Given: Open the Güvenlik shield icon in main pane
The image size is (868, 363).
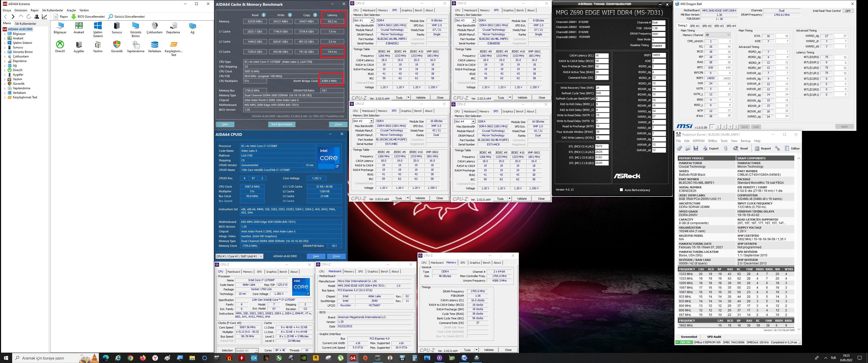Looking at the screenshot, I should click(x=117, y=47).
